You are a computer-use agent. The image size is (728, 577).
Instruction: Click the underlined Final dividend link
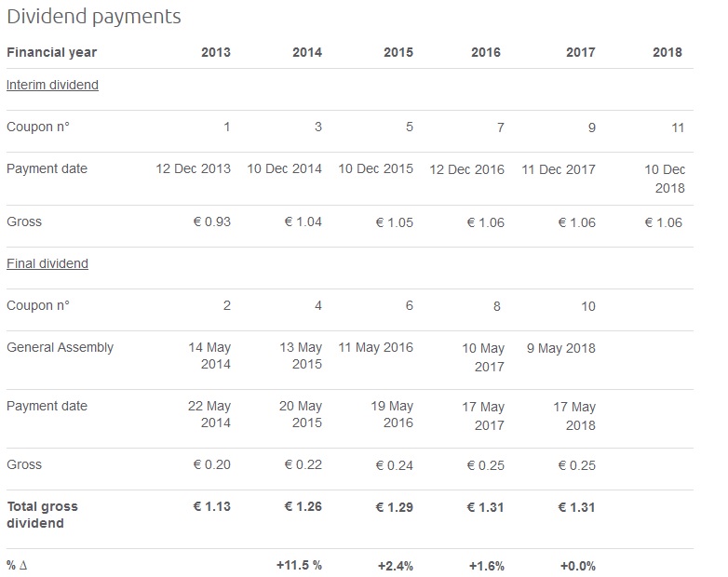point(47,263)
